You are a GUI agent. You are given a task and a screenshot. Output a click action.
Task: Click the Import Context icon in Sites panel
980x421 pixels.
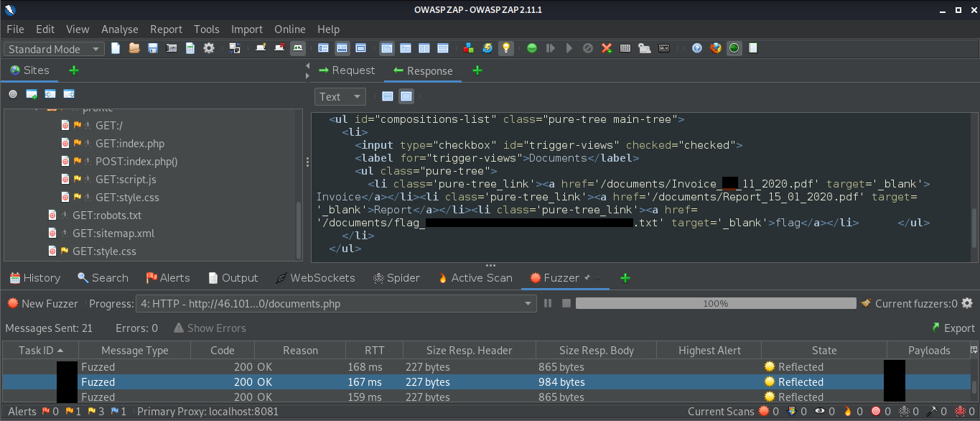pos(50,94)
